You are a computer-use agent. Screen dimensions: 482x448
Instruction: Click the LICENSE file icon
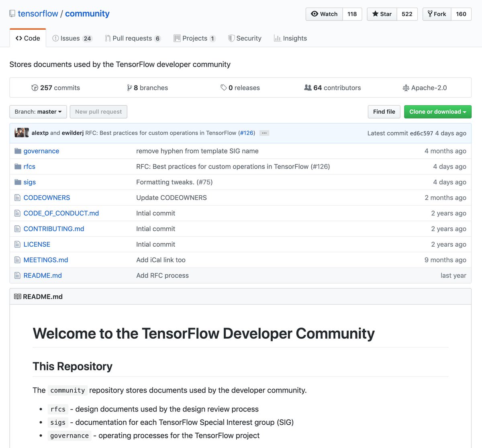tap(17, 244)
